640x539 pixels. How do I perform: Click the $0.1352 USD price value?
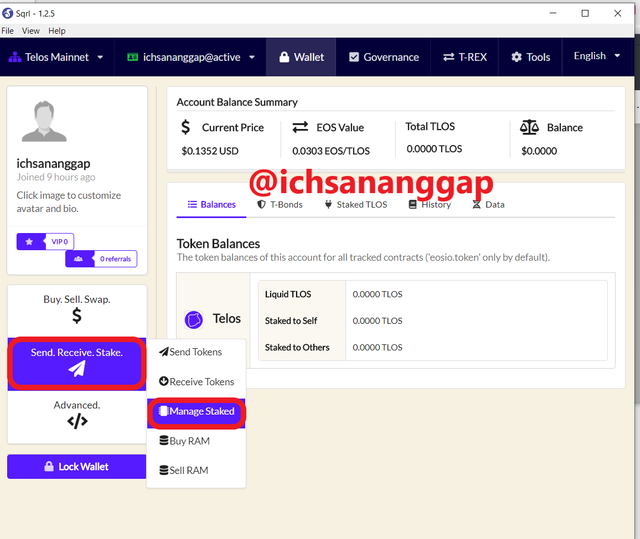tap(210, 151)
